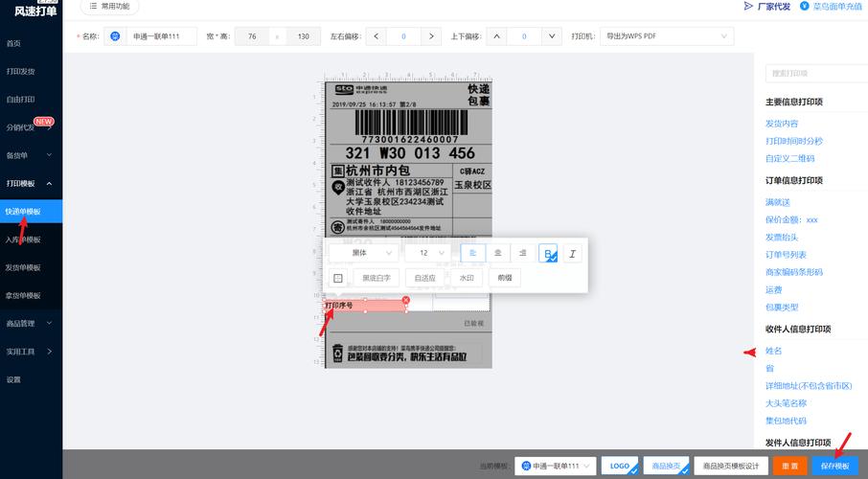Click the height value 130 field
This screenshot has height=479, width=868.
[303, 36]
